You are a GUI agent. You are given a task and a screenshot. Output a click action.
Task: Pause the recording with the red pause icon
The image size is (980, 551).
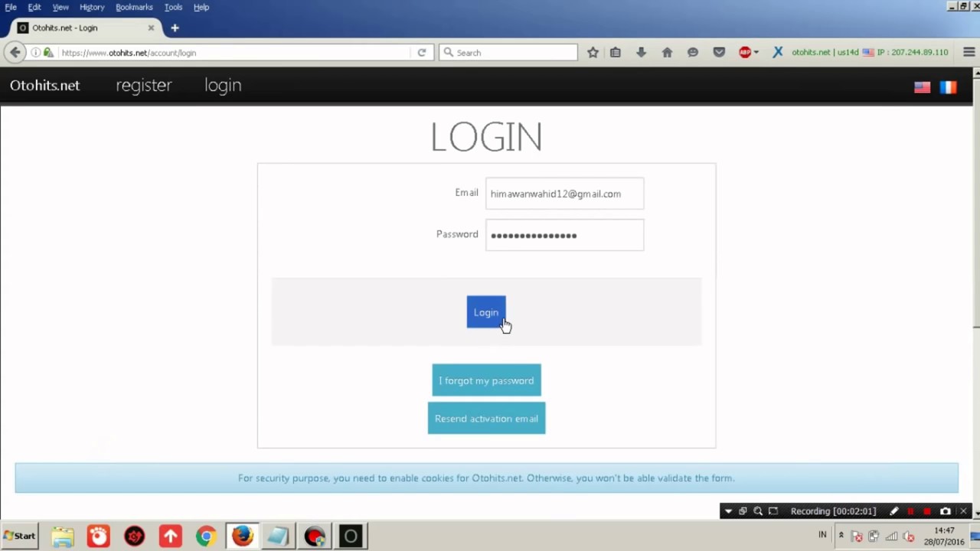(x=910, y=511)
